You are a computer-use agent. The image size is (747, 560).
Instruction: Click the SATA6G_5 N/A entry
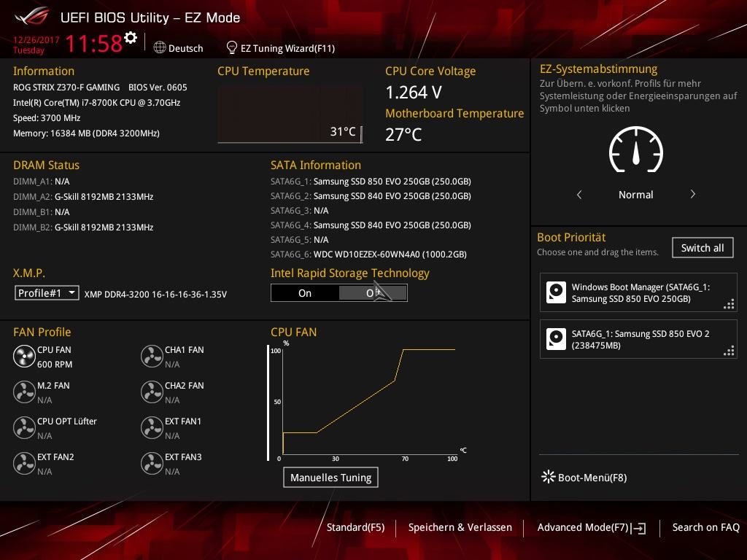click(300, 239)
